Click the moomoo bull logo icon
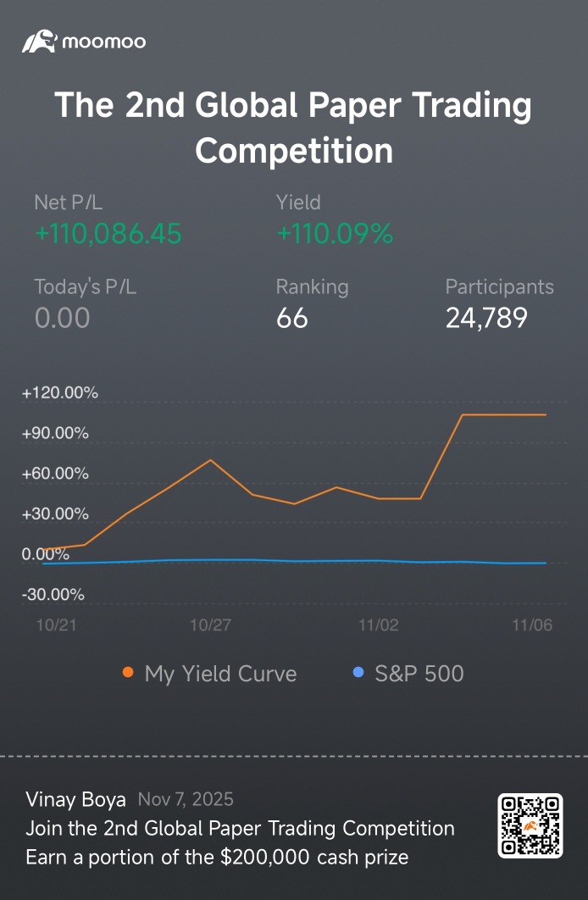Screen dimensions: 588x900 point(38,42)
